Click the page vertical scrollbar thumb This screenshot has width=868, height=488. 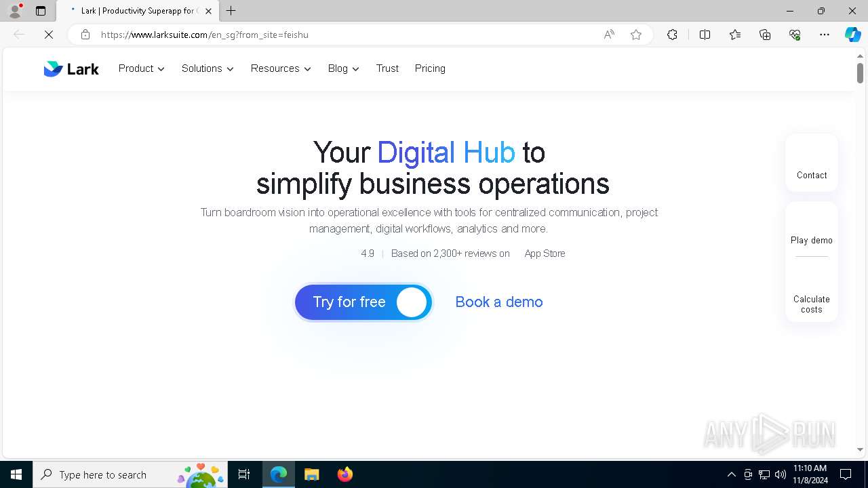860,73
